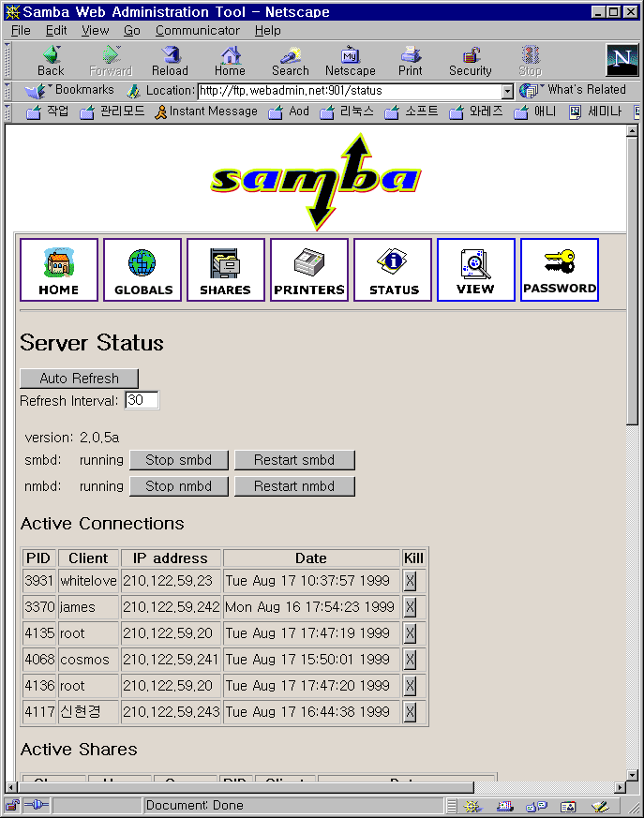Open the 관리모드 bookmark folder
Screen dimensions: 644x818
(x=112, y=112)
